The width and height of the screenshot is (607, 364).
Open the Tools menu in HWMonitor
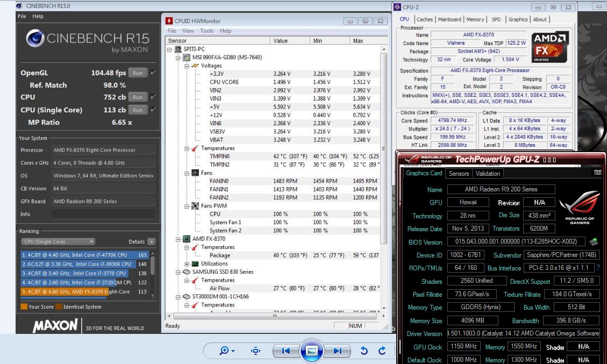coord(206,31)
